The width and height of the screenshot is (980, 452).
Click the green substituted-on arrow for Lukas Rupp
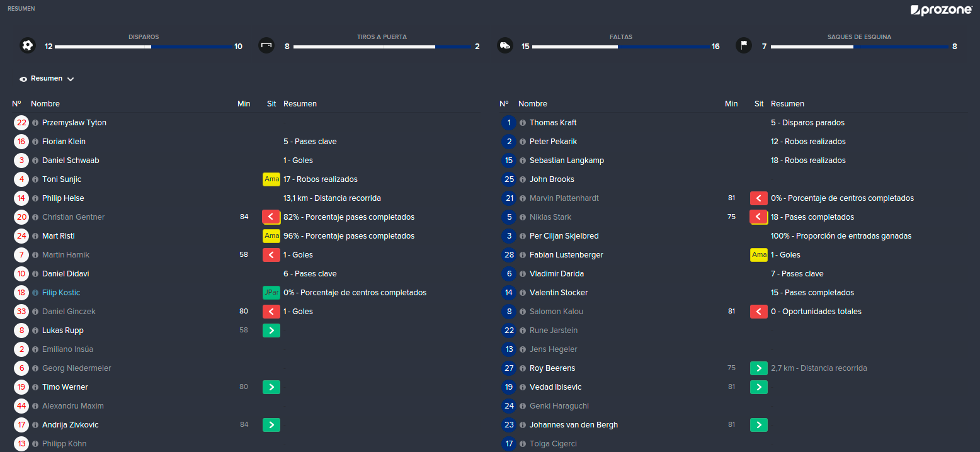pyautogui.click(x=271, y=331)
